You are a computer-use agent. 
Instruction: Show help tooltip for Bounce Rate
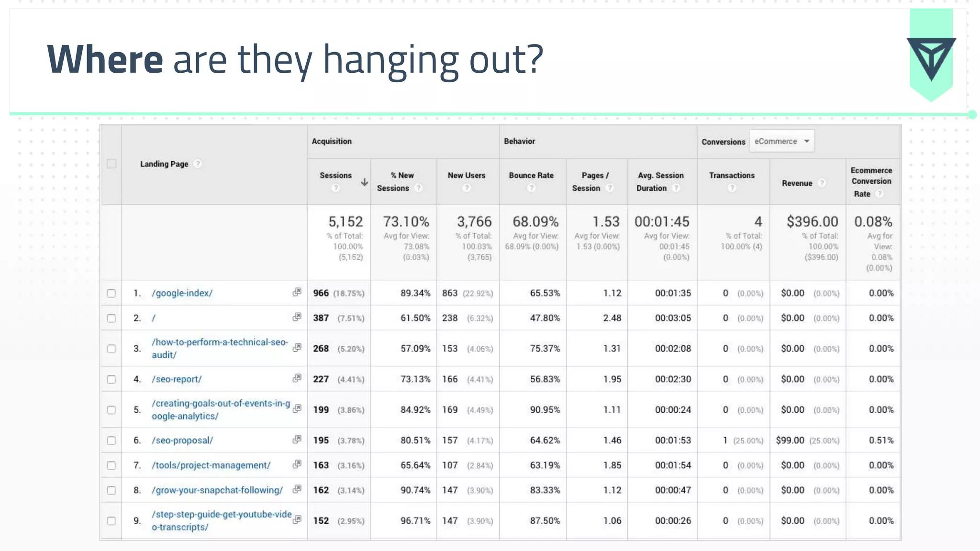[x=531, y=188]
